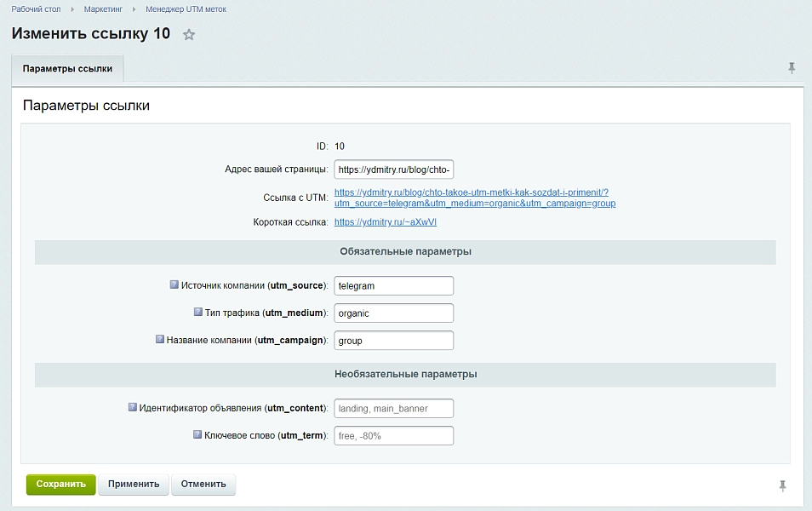Focus the utm_campaign field with group
This screenshot has height=511, width=812.
pyautogui.click(x=393, y=341)
